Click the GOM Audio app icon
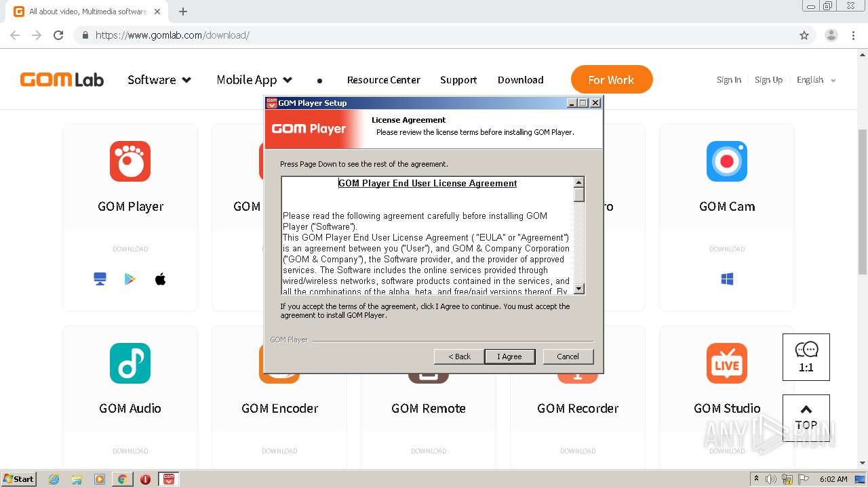The image size is (868, 488). [130, 363]
